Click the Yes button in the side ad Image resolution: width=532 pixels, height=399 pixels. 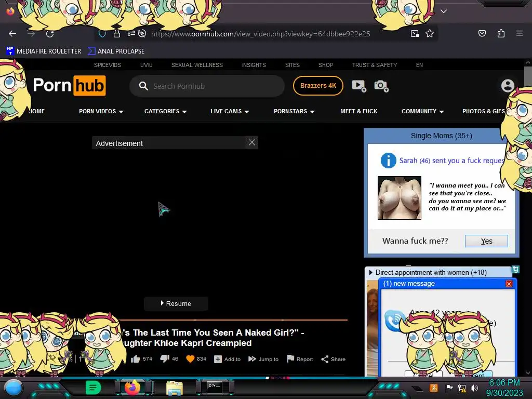click(x=486, y=241)
